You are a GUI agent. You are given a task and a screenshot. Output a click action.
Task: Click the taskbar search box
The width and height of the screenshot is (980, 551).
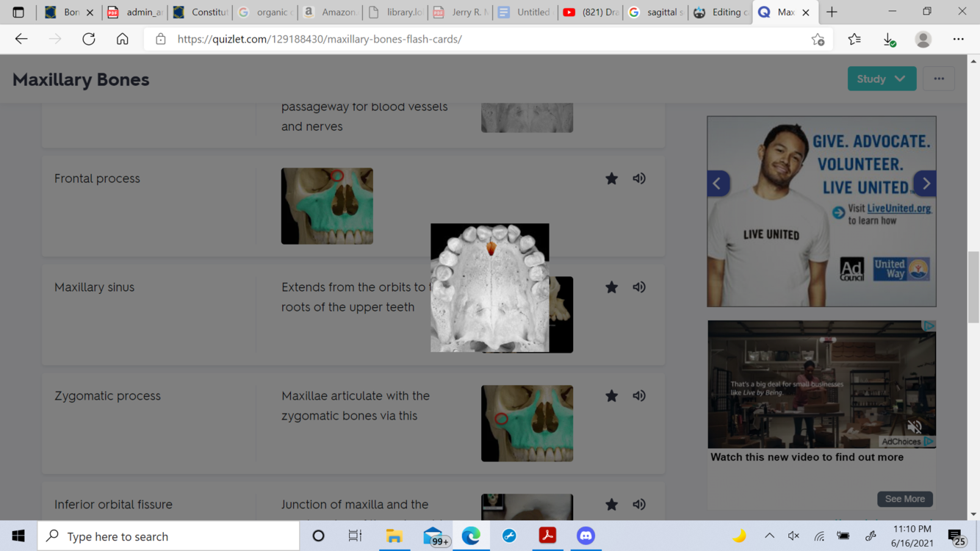[169, 536]
